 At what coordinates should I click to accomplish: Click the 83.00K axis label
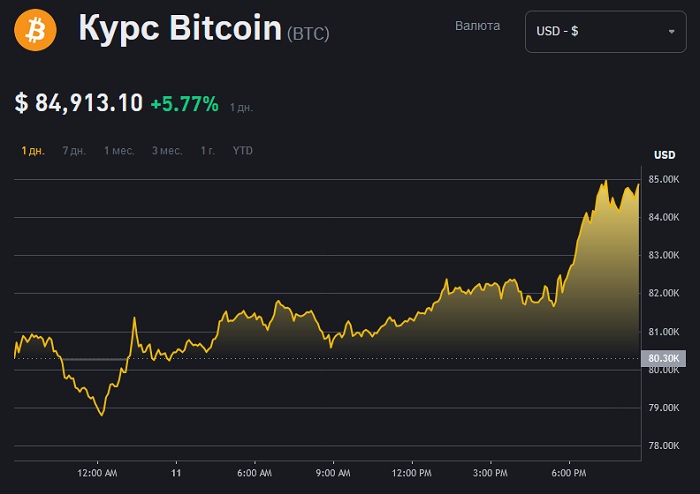click(663, 255)
